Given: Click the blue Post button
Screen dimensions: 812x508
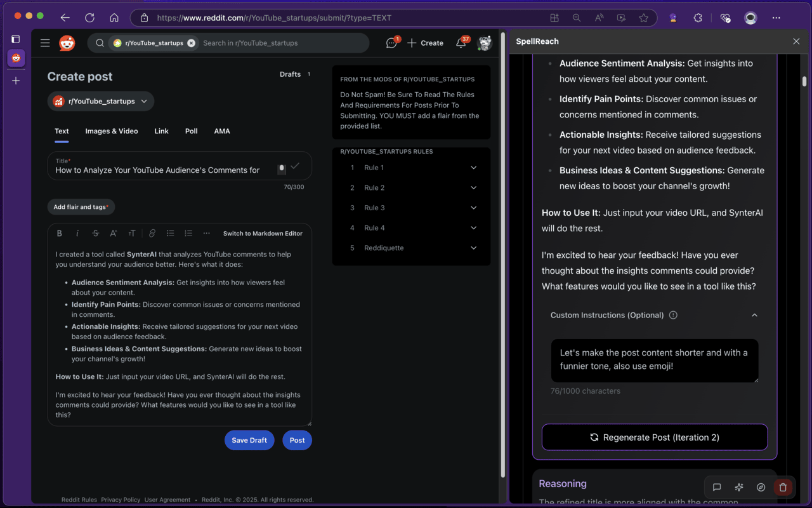Looking at the screenshot, I should click(x=297, y=440).
